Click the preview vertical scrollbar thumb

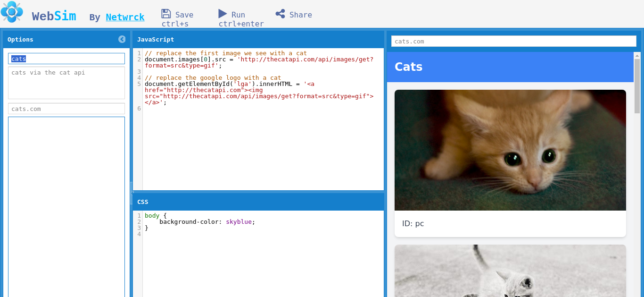[x=637, y=86]
